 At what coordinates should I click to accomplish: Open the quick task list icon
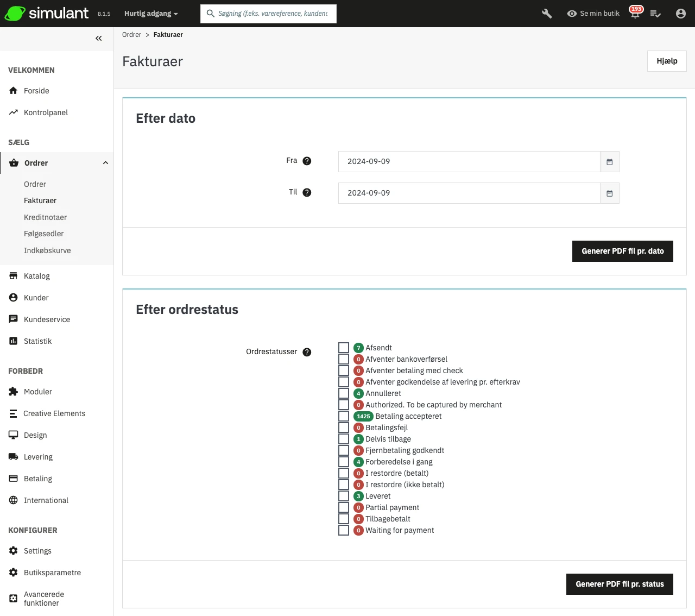click(x=655, y=14)
